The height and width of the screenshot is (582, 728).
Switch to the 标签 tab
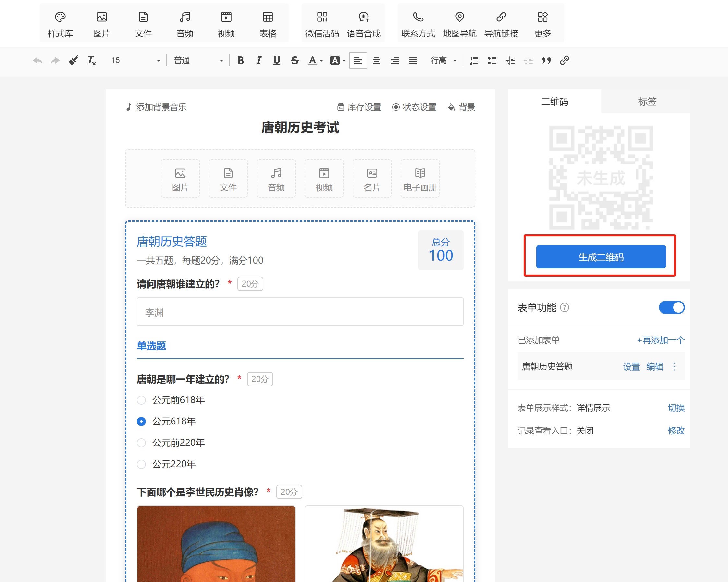point(647,101)
